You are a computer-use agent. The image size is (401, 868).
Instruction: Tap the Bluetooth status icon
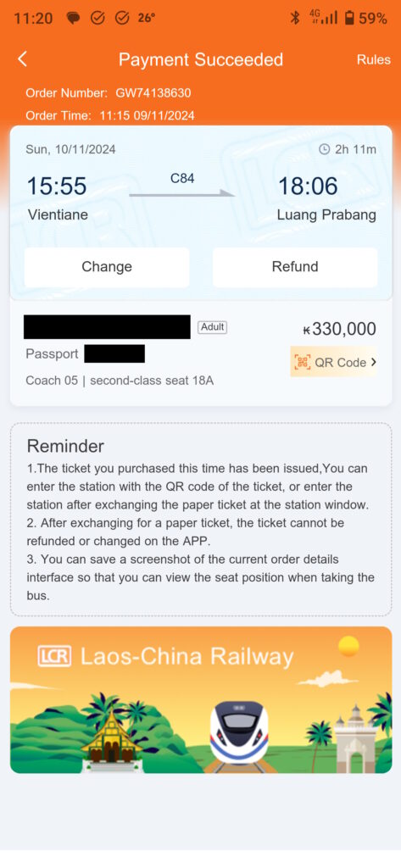point(295,19)
